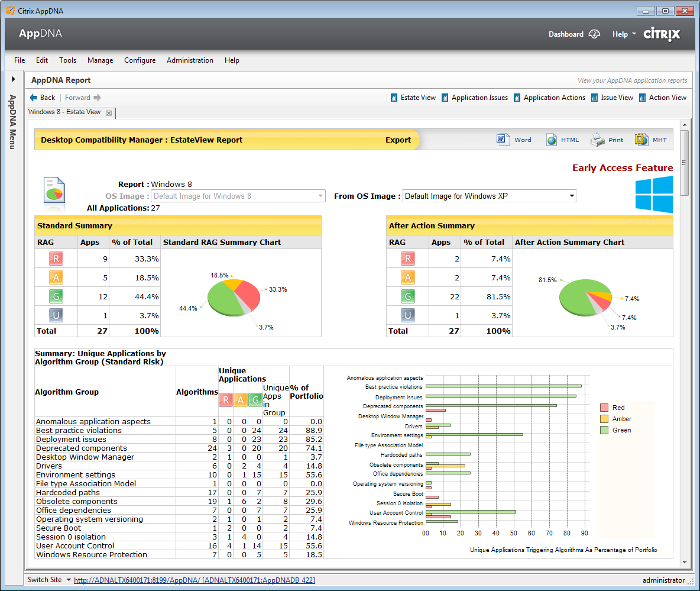Click the Word export icon
Screen dimensions: 700x591
[x=503, y=140]
